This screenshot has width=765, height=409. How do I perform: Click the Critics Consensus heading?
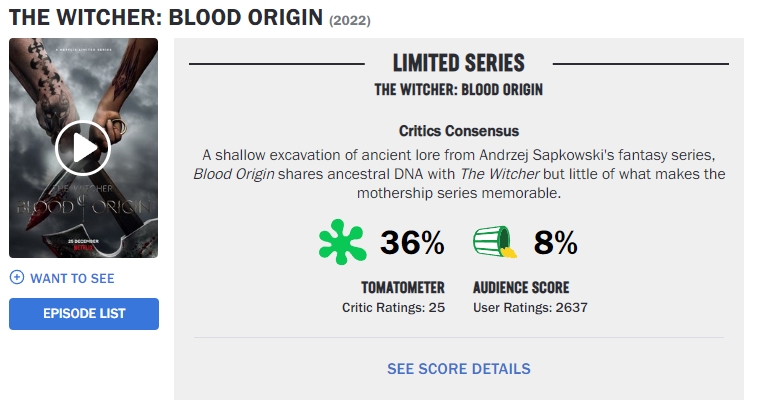[x=459, y=131]
